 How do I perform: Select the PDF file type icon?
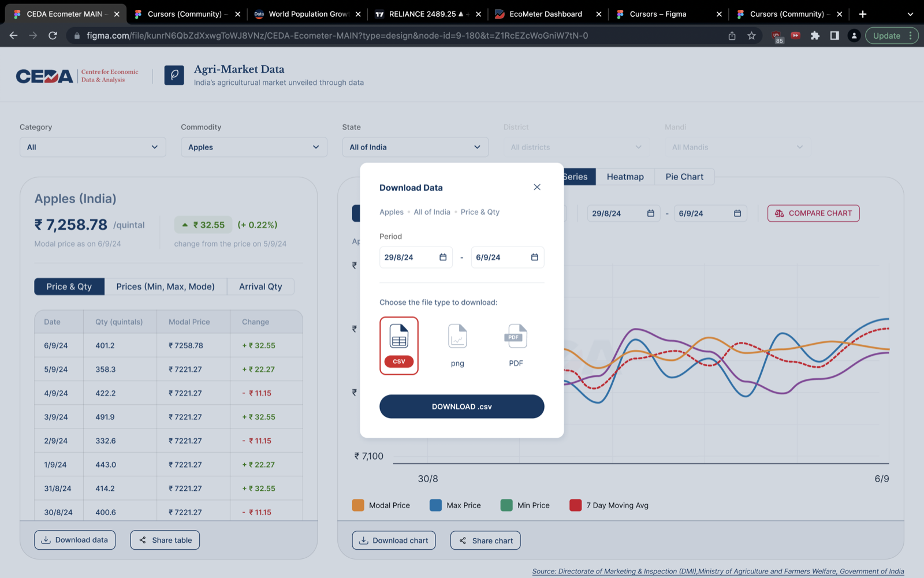click(516, 345)
